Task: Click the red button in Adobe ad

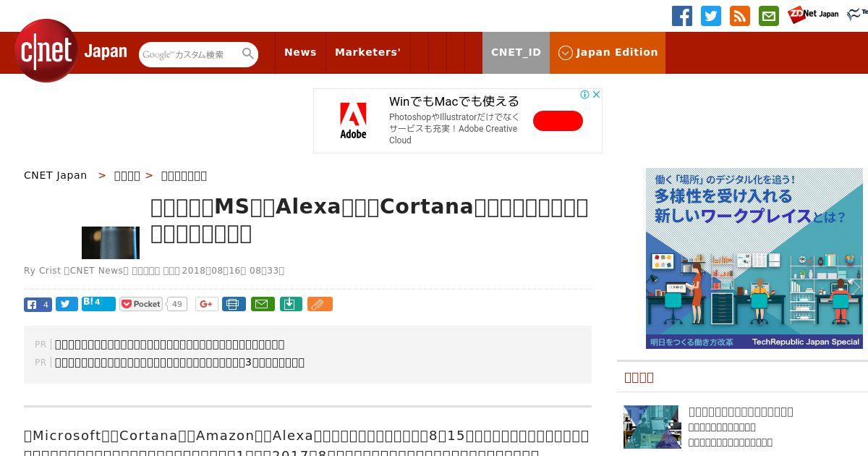Action: point(558,121)
